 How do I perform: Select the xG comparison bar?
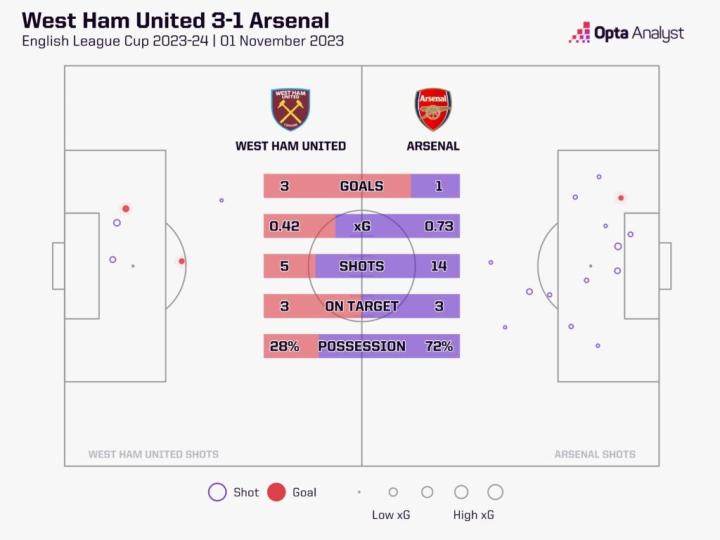pos(361,226)
